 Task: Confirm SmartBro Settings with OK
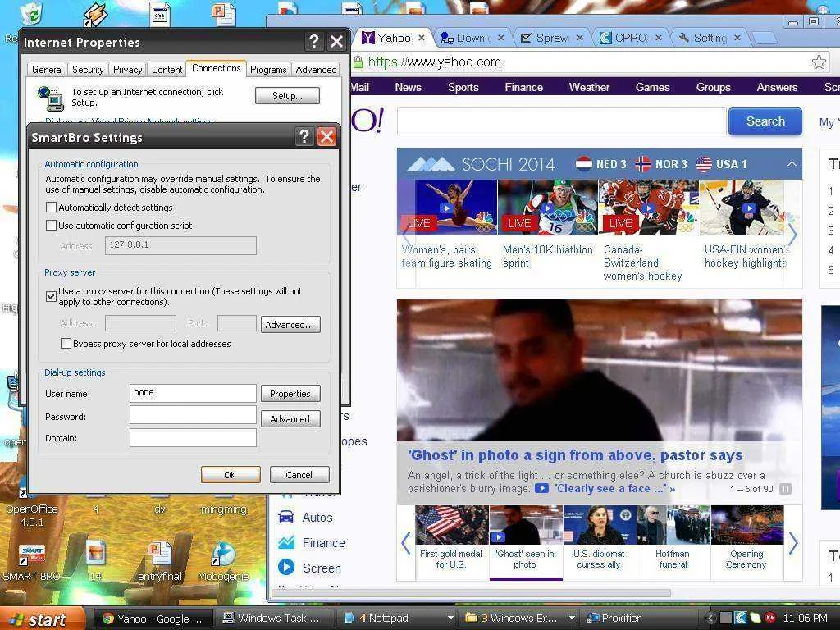pyautogui.click(x=231, y=475)
